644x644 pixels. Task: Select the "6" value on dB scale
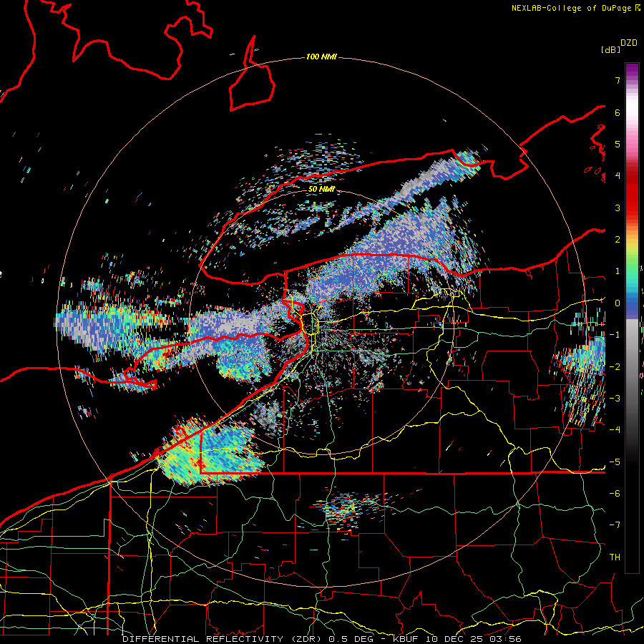click(618, 112)
